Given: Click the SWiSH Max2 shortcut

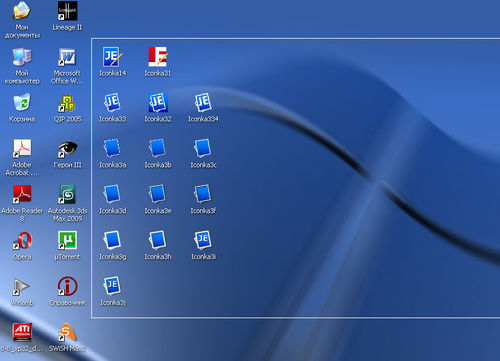Looking at the screenshot, I should click(67, 332).
